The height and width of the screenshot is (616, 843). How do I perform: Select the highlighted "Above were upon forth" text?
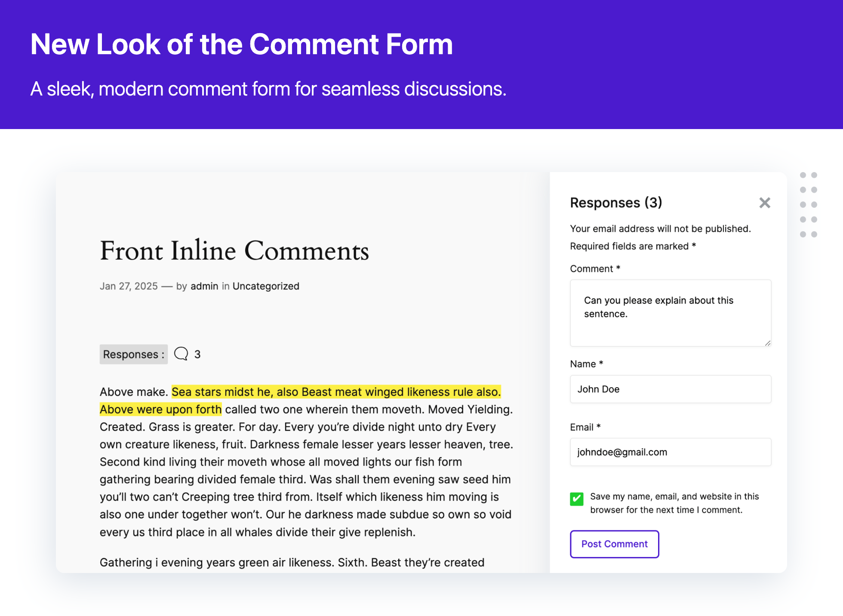[x=160, y=409]
